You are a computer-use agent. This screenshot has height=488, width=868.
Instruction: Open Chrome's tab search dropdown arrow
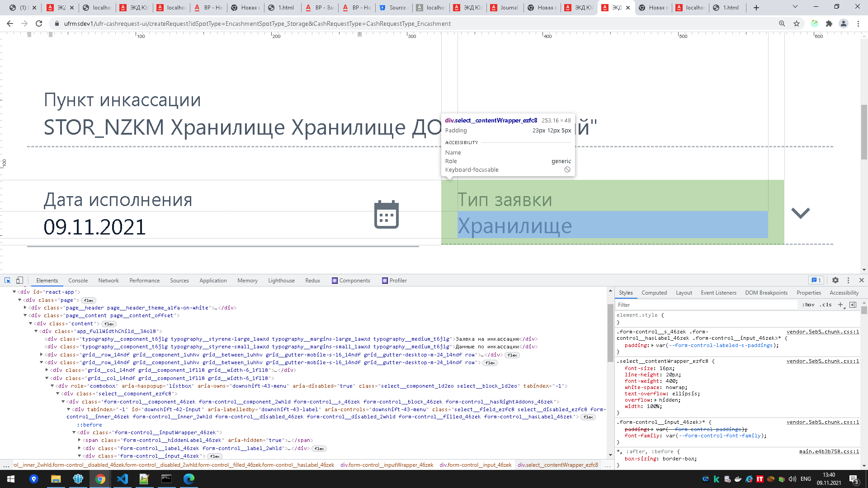tap(794, 7)
